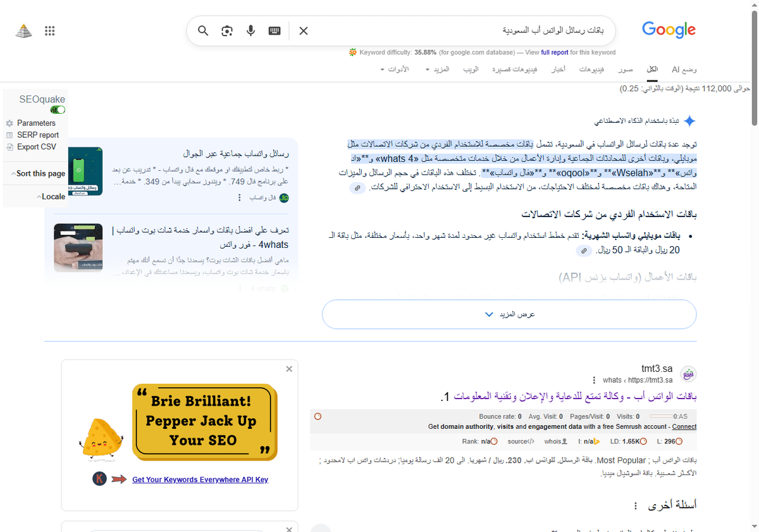Click Get Your Keywords Everywhere API Key
Image resolution: width=759 pixels, height=532 pixels.
200,479
